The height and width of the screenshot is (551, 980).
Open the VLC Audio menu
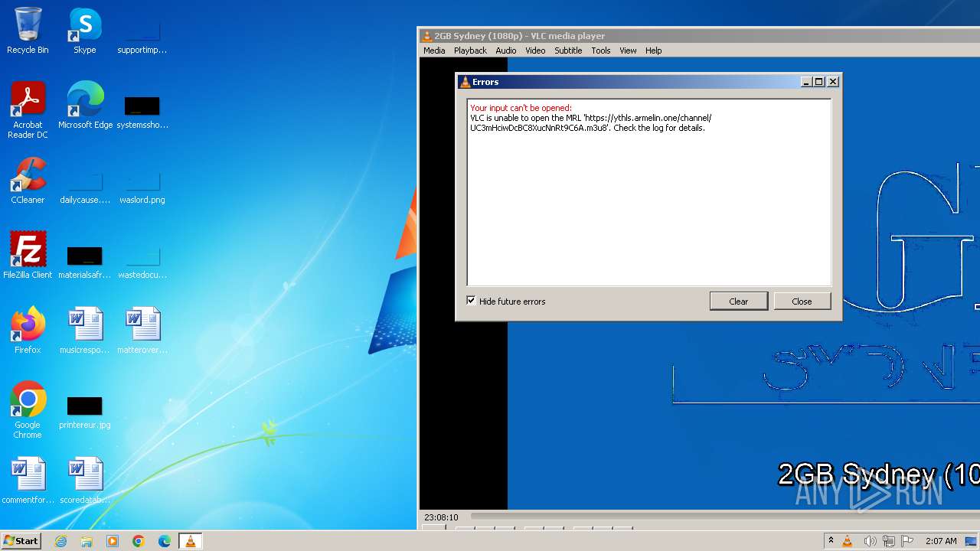pos(505,51)
